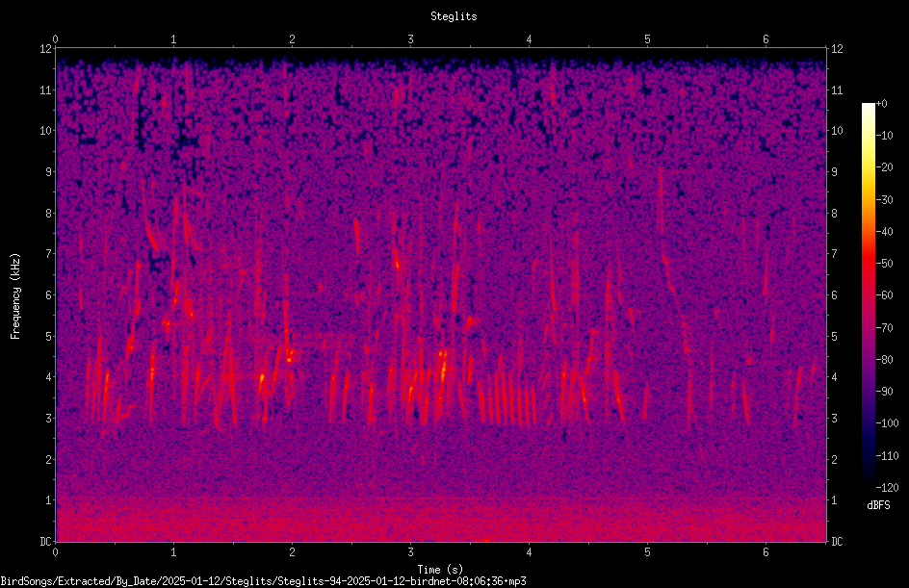This screenshot has width=909, height=588.
Task: Click the -50 mark on dBFS color scale
Action: pyautogui.click(x=885, y=264)
